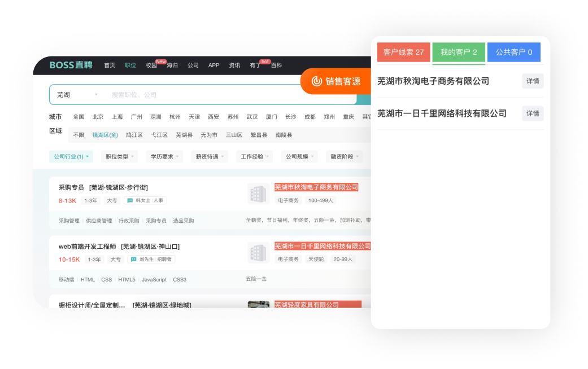
Task: Click chat icon beside 韩女士 人事
Action: [130, 200]
